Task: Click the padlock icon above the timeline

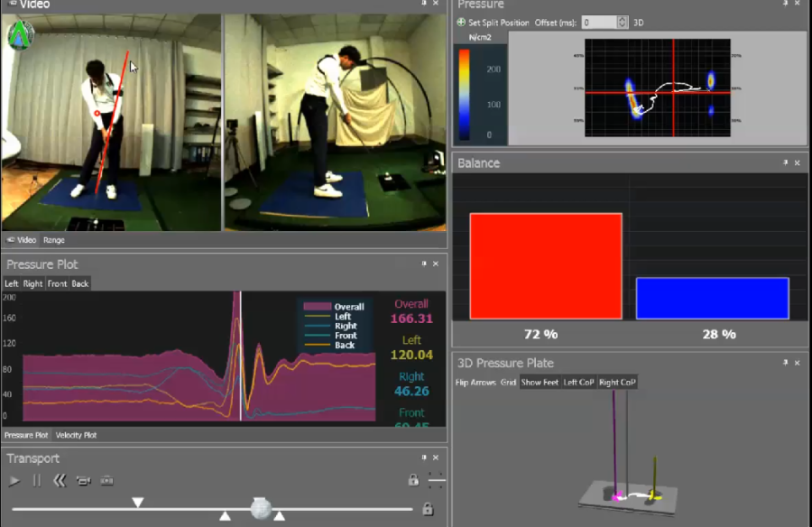Action: tap(413, 481)
